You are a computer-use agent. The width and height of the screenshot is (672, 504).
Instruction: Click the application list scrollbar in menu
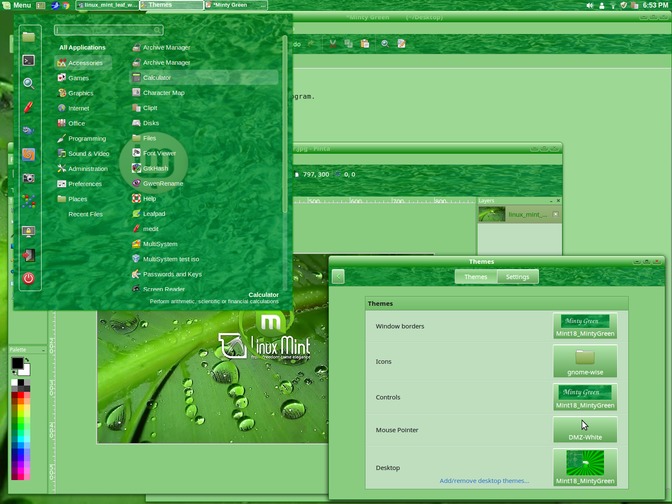(285, 124)
